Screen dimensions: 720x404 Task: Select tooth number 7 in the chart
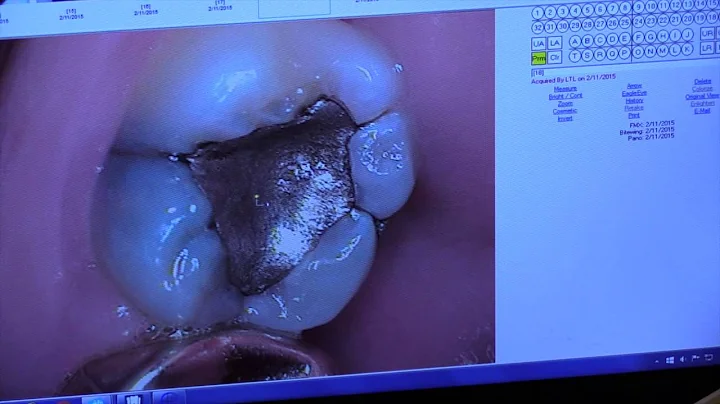point(613,9)
